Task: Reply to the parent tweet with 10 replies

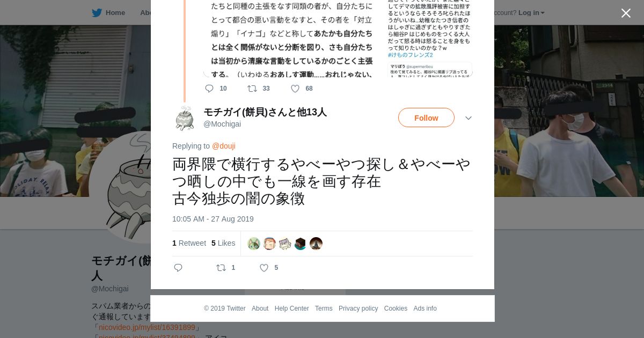Action: click(209, 89)
